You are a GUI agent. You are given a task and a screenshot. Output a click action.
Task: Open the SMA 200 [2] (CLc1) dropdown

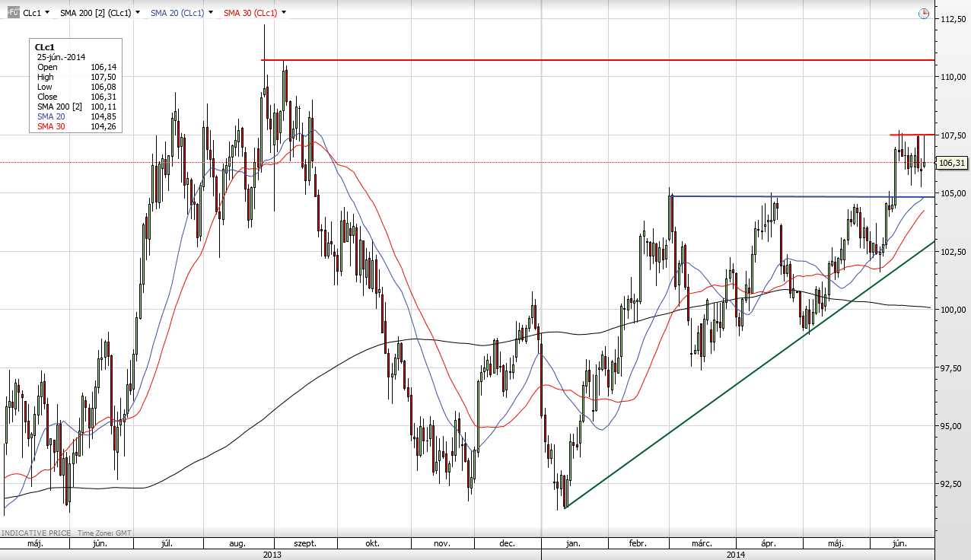(x=137, y=13)
